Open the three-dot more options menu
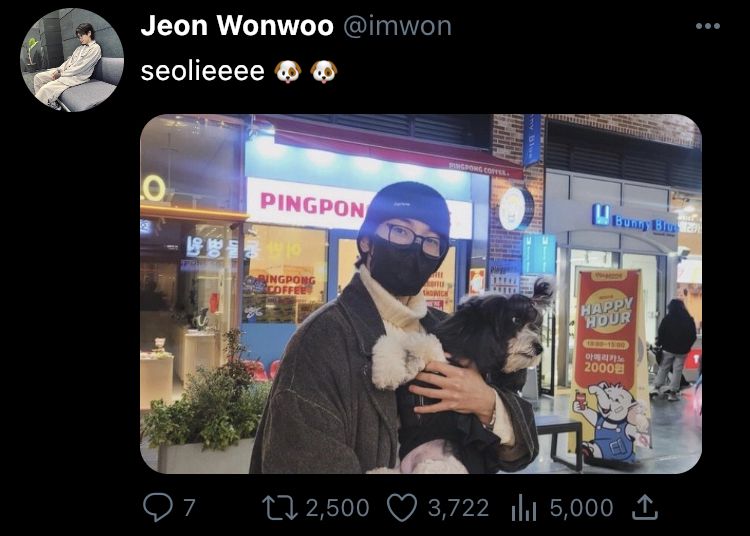Viewport: 750px width, 536px height. [x=708, y=26]
